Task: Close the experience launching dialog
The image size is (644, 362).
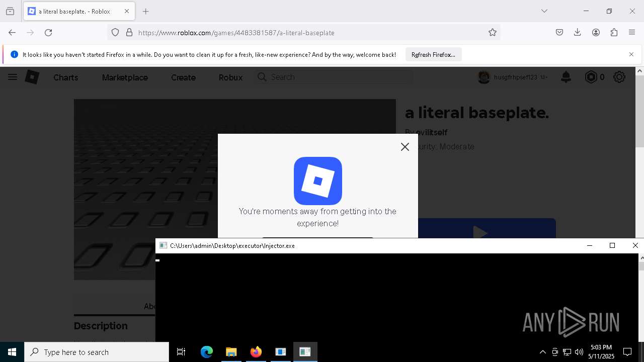Action: 405,147
